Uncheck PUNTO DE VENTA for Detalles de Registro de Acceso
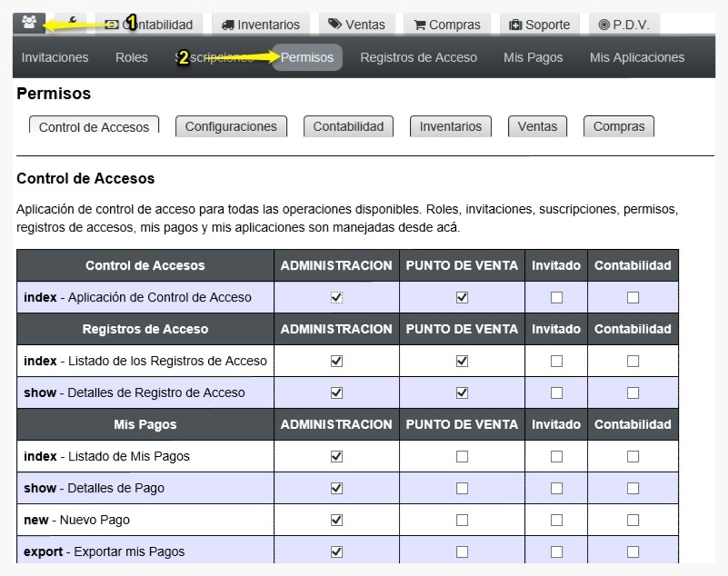The image size is (728, 576). coord(462,393)
